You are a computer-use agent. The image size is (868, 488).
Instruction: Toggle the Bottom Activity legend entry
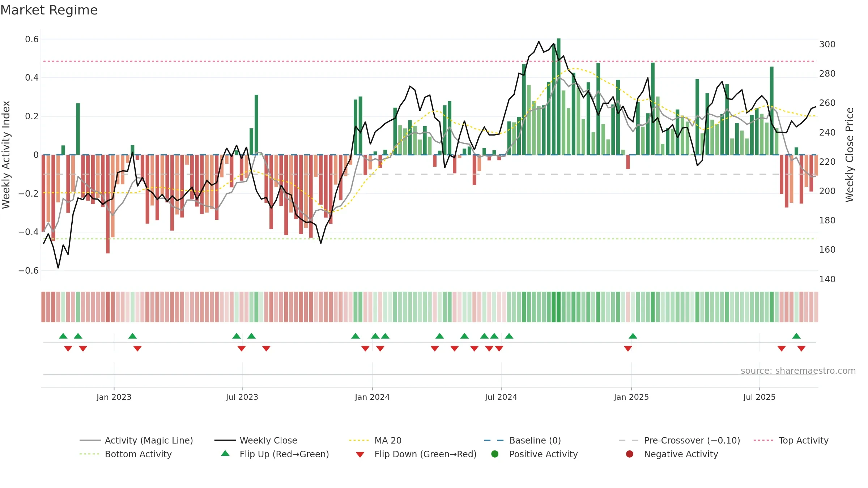[x=125, y=454]
